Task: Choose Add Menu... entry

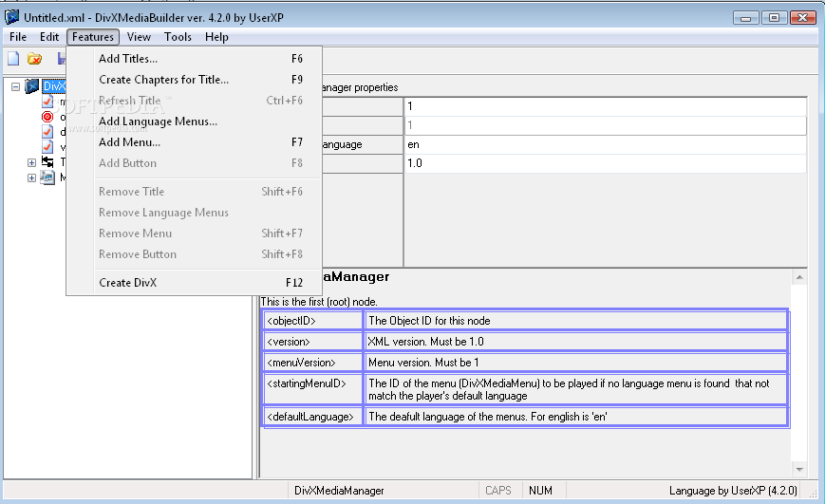Action: pyautogui.click(x=195, y=142)
